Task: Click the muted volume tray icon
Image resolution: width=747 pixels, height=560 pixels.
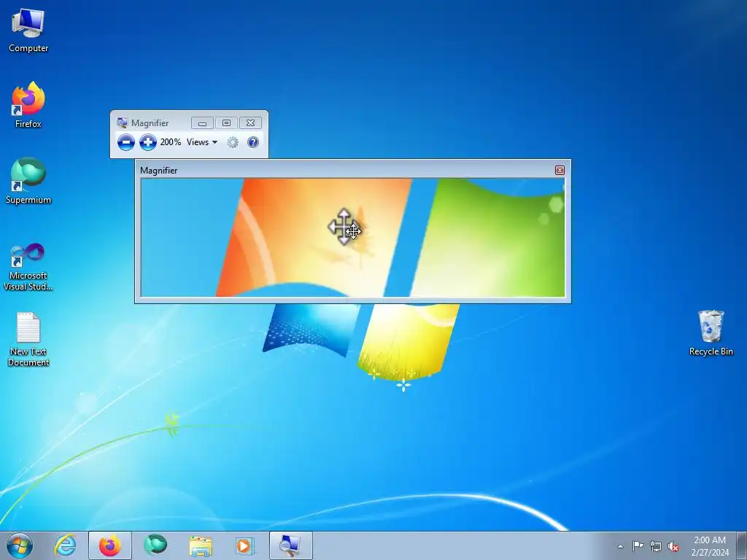Action: pyautogui.click(x=673, y=547)
